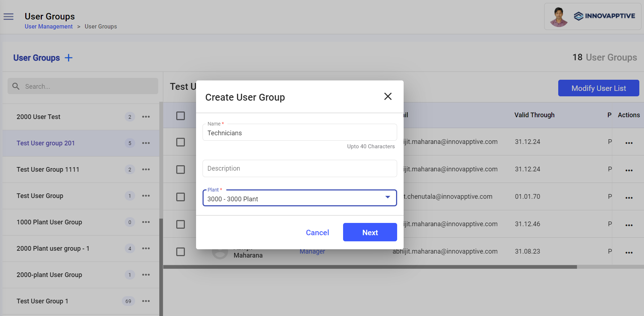
Task: Open the hamburger navigation menu
Action: pyautogui.click(x=8, y=17)
